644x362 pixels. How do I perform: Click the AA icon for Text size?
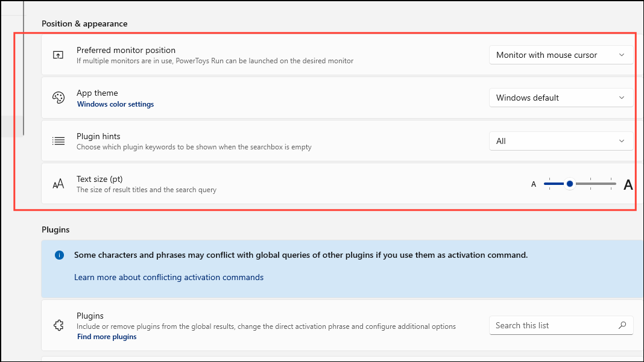[58, 183]
